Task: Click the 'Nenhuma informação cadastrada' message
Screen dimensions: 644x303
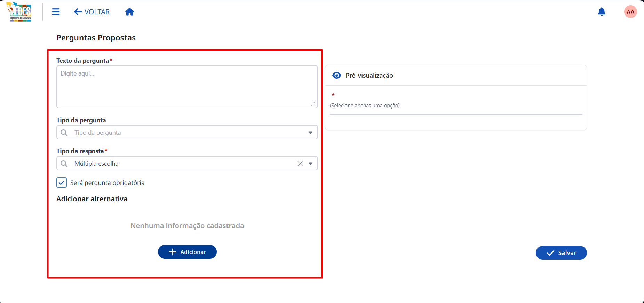Action: coord(187,226)
